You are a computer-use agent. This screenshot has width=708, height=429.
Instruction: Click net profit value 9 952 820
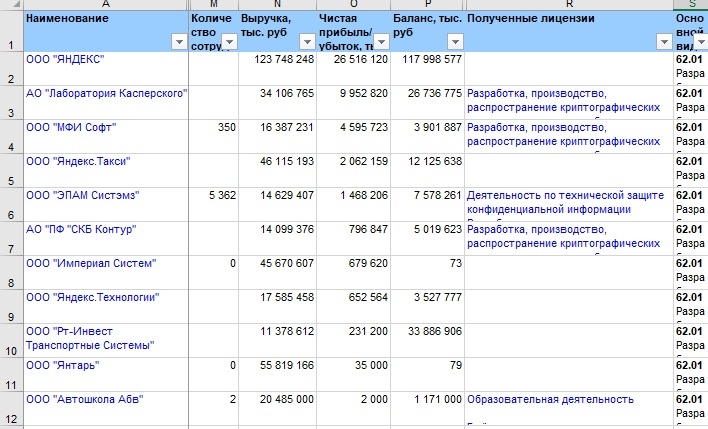coord(354,103)
